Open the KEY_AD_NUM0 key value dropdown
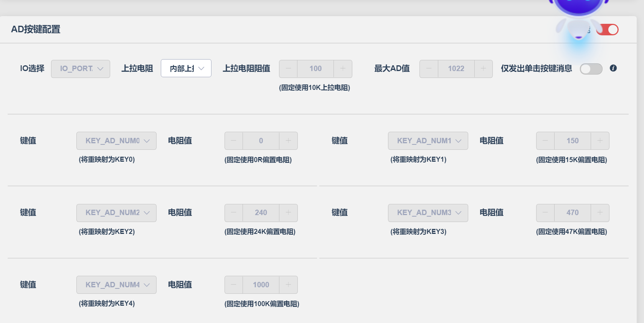This screenshot has width=644, height=323. tap(116, 141)
